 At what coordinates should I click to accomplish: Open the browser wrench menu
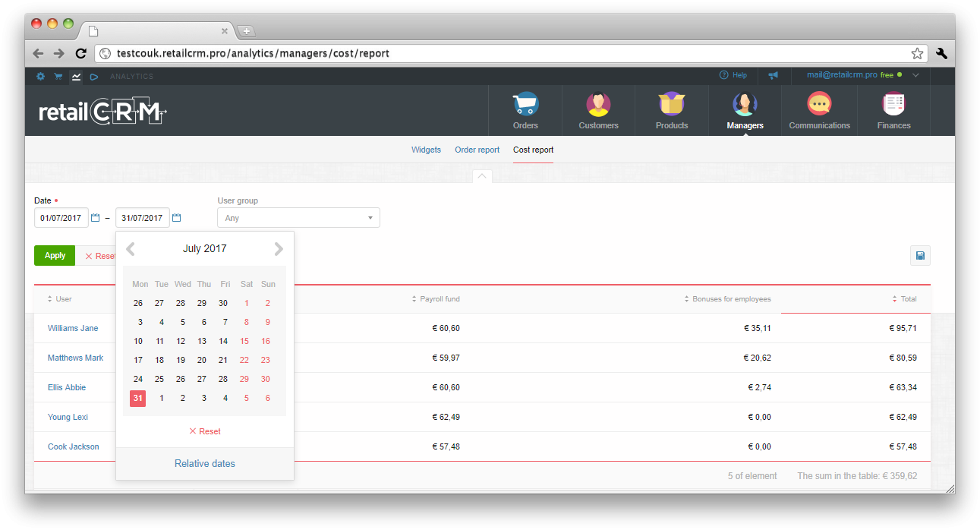[942, 53]
